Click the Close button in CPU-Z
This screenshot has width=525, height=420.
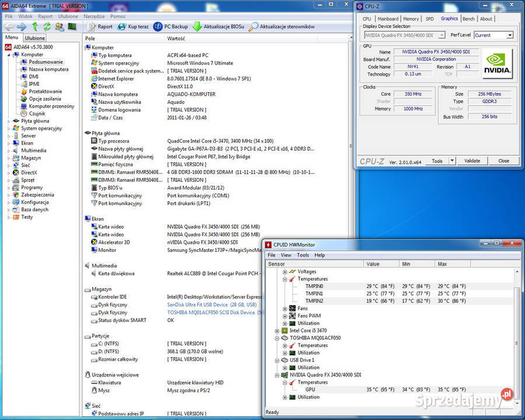click(503, 161)
